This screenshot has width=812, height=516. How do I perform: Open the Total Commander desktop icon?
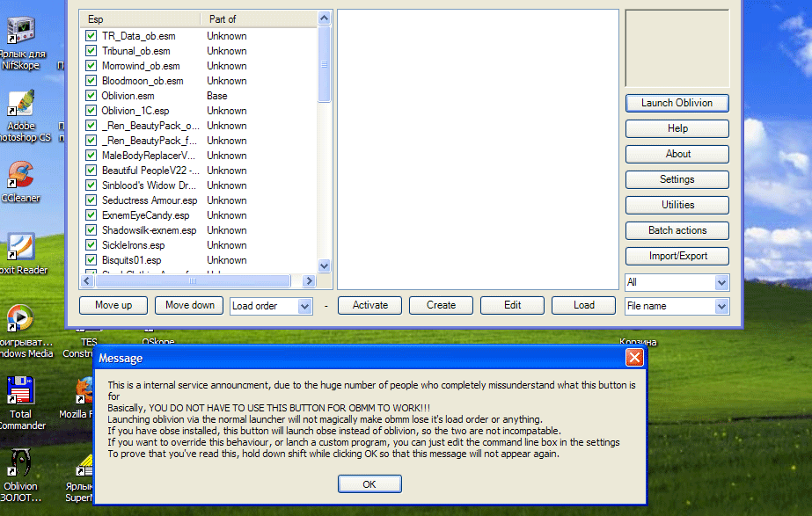click(x=21, y=390)
